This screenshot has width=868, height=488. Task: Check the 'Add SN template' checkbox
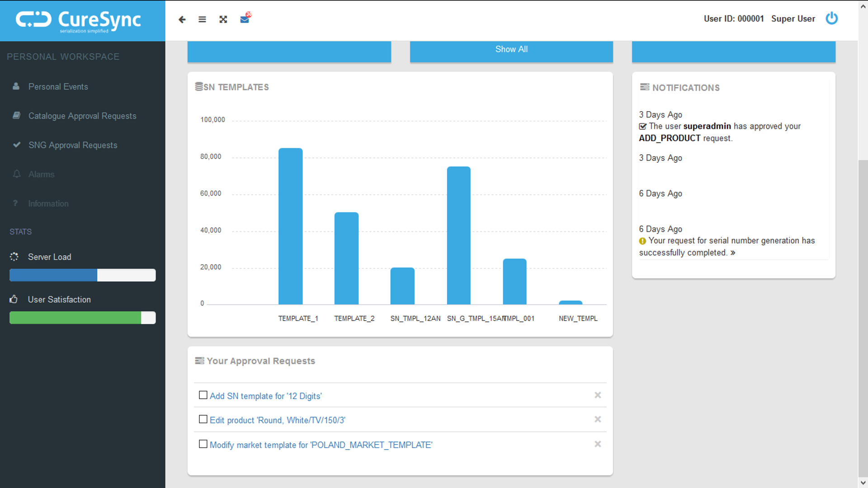(203, 395)
